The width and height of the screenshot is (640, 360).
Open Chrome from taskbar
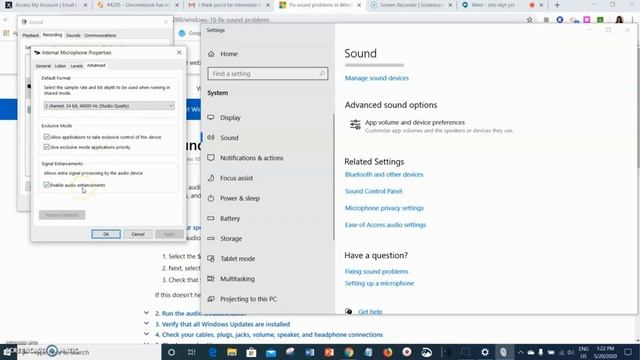pyautogui.click(x=349, y=353)
